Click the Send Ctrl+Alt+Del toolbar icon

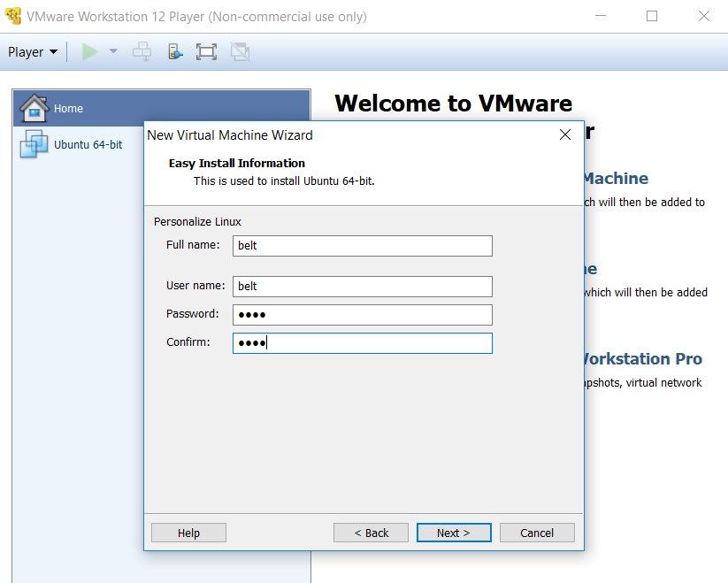142,51
